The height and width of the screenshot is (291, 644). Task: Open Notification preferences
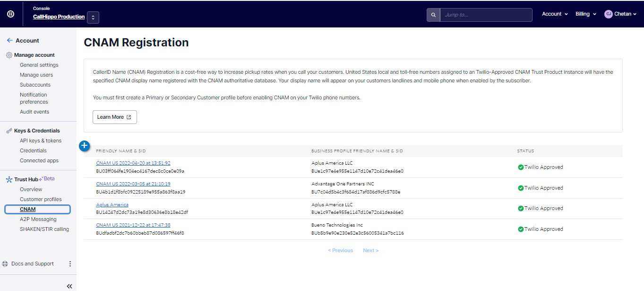pos(34,98)
